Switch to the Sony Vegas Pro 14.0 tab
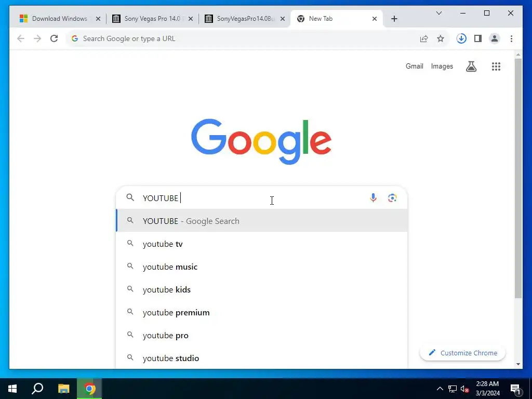532x399 pixels. click(152, 19)
